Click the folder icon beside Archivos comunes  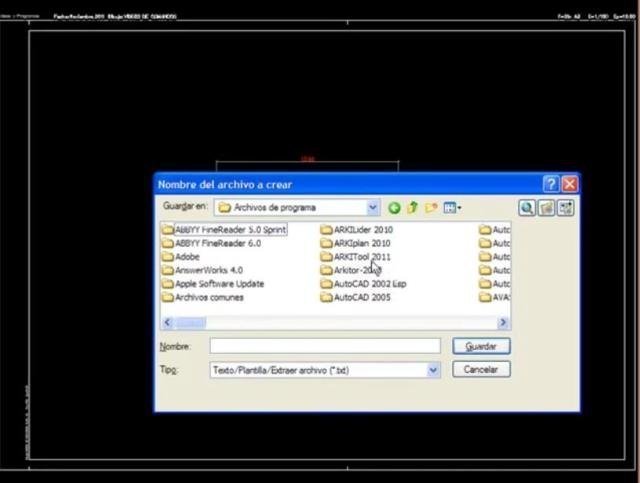click(168, 297)
